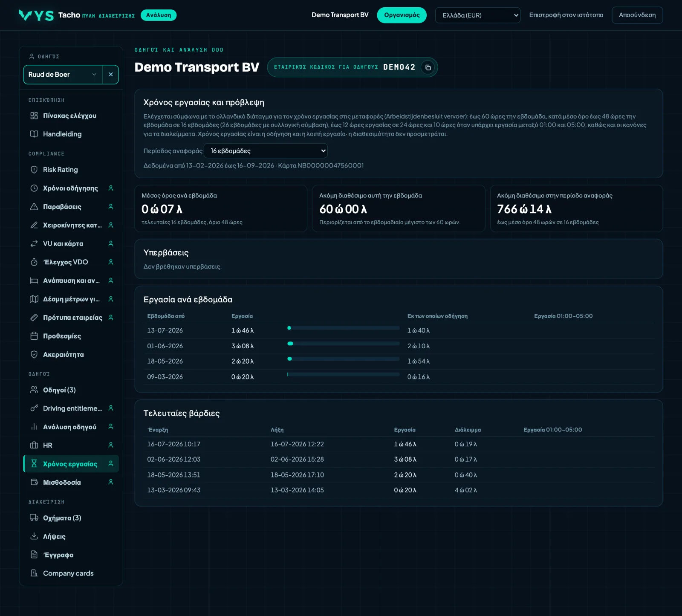Screen dimensions: 682x616
Task: Copy the company driver code DEM042
Action: 428,67
